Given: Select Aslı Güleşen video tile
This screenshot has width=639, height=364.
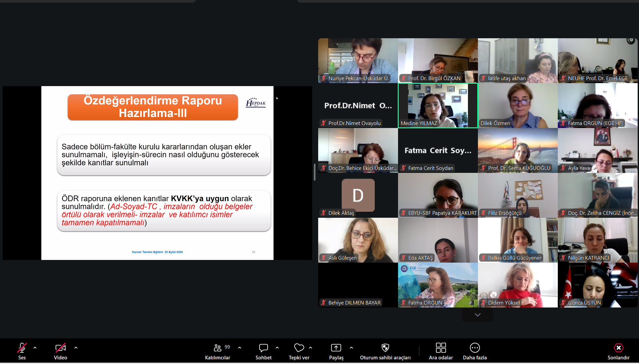Looking at the screenshot, I should (358, 240).
